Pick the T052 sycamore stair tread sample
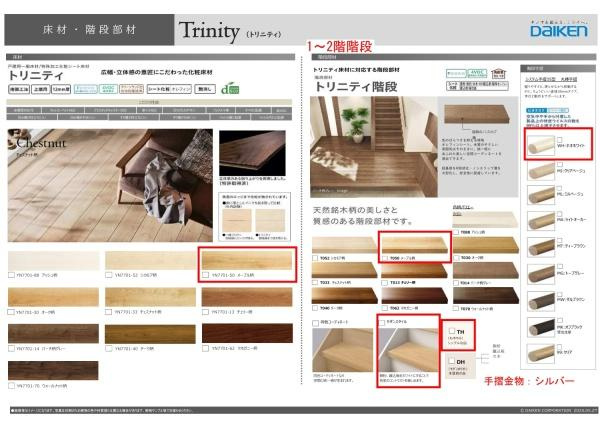Screen dimensions: 600x423 [345, 245]
